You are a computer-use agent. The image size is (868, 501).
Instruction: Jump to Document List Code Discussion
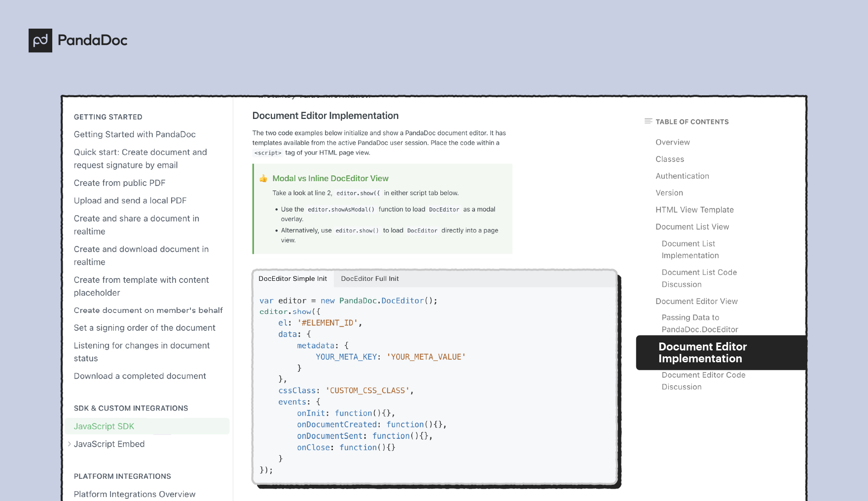coord(699,278)
